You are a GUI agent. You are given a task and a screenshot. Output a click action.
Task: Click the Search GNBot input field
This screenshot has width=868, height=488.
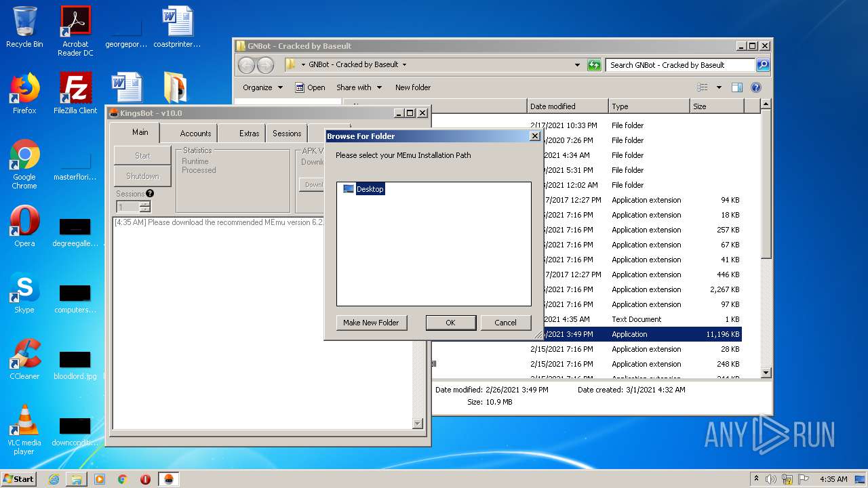point(680,65)
